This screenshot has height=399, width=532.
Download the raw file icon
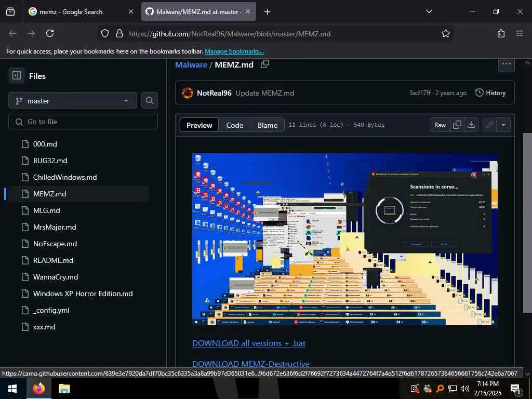[x=471, y=125]
